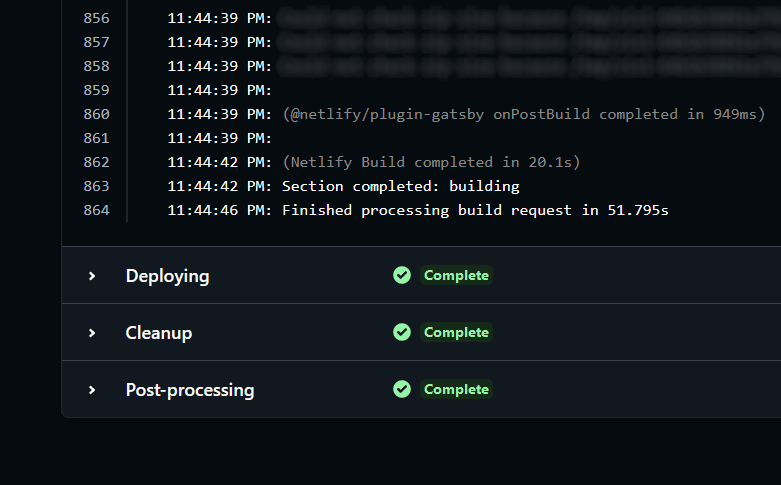Open the Post-processing section title
The image size is (781, 485).
pyautogui.click(x=190, y=390)
